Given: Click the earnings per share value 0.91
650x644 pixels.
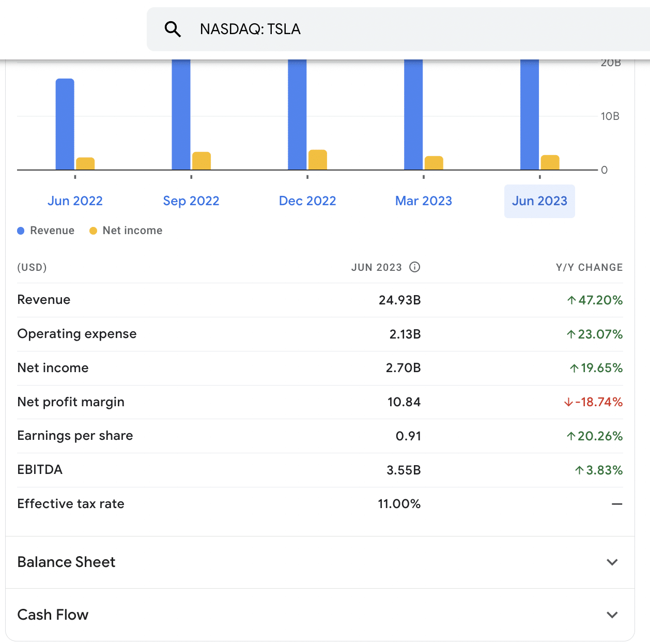Looking at the screenshot, I should (408, 436).
